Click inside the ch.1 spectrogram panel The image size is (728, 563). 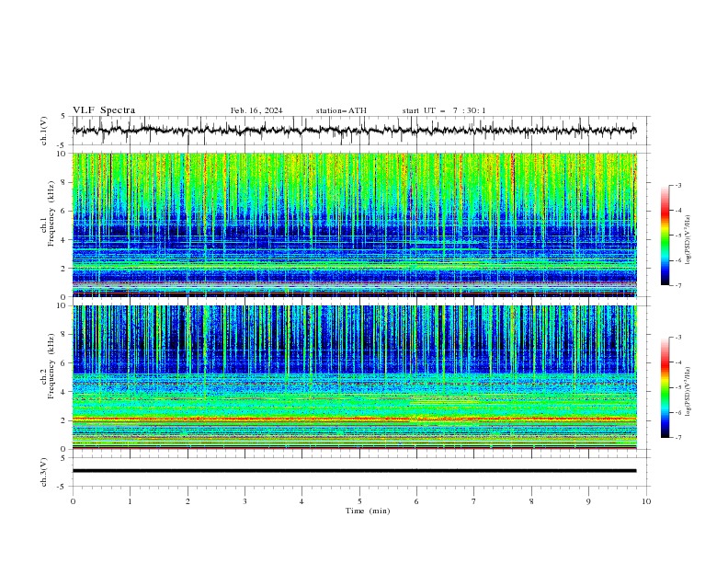[x=355, y=224]
